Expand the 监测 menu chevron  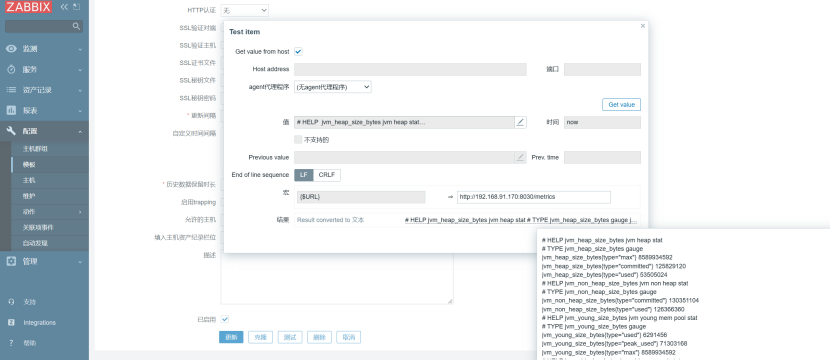[x=80, y=49]
